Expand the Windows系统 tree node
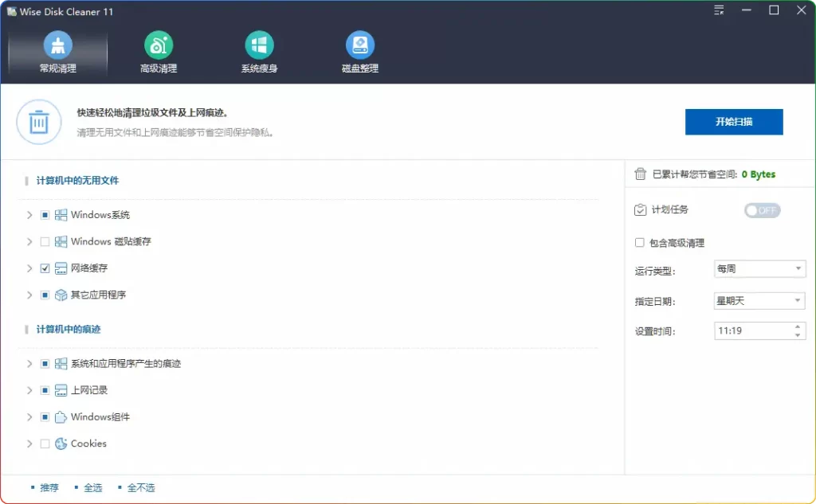Image resolution: width=816 pixels, height=504 pixels. [x=29, y=215]
